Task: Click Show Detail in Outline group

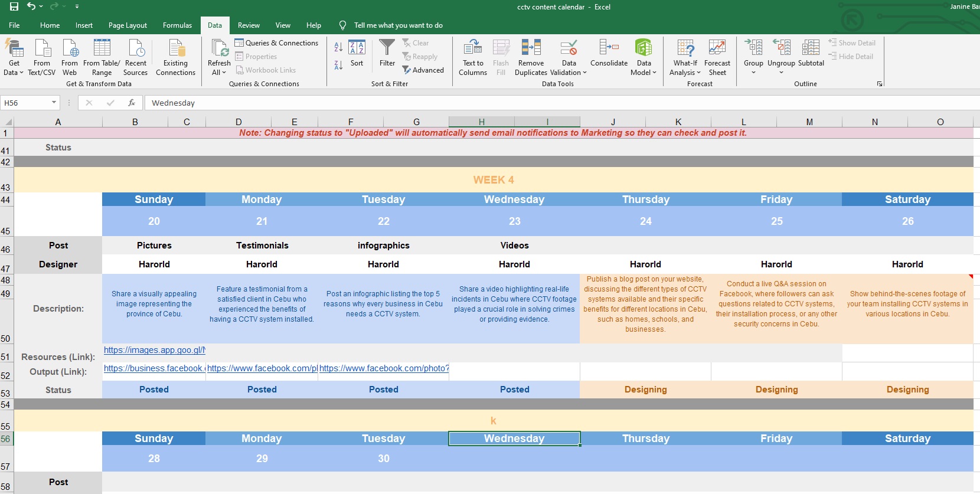Action: 852,43
